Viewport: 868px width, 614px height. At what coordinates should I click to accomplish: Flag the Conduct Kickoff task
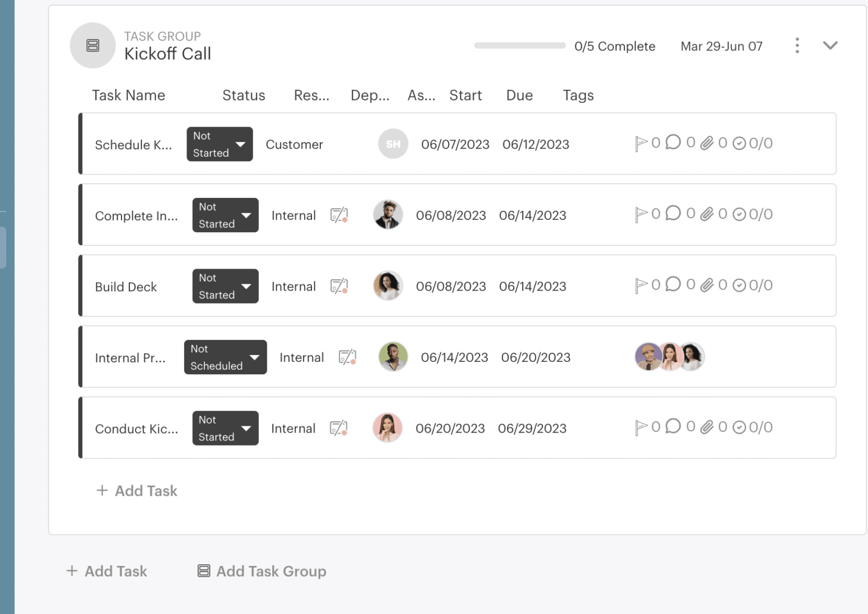point(643,426)
